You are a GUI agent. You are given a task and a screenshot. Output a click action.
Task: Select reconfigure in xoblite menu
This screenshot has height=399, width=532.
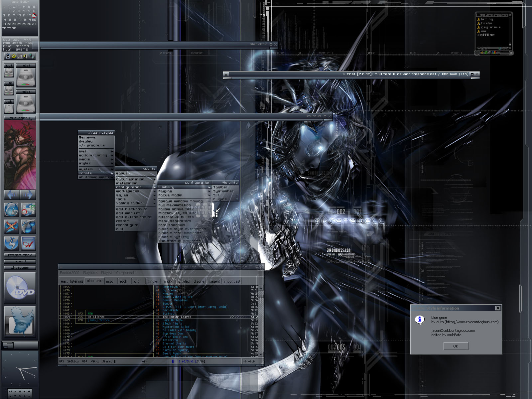[x=136, y=225]
